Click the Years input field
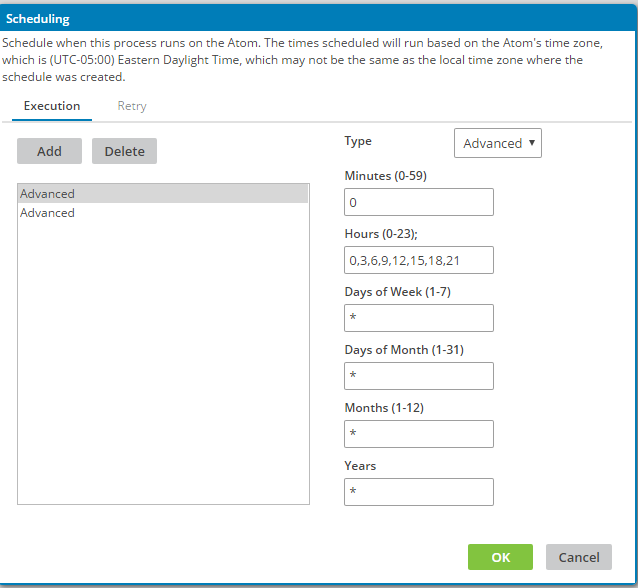 pos(419,492)
